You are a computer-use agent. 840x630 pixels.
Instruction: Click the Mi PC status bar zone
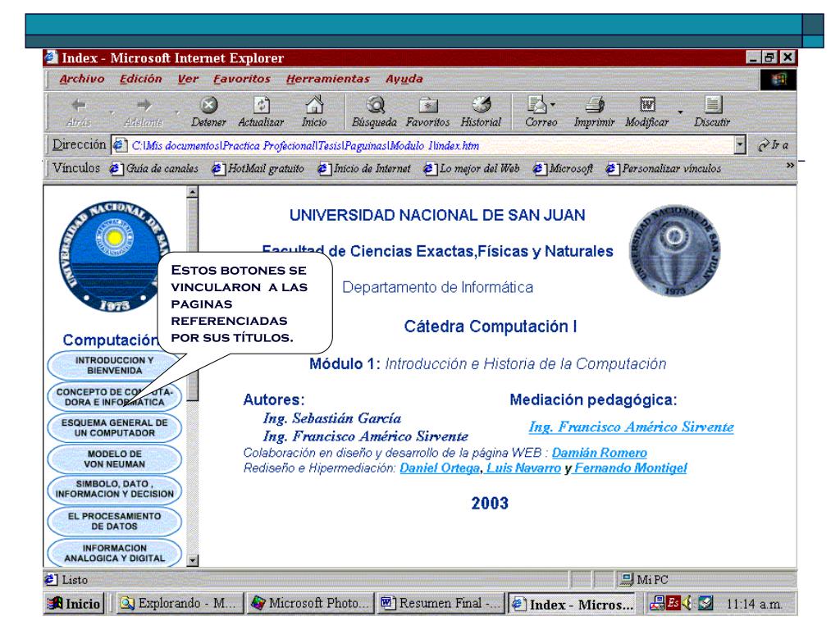pyautogui.click(x=706, y=580)
